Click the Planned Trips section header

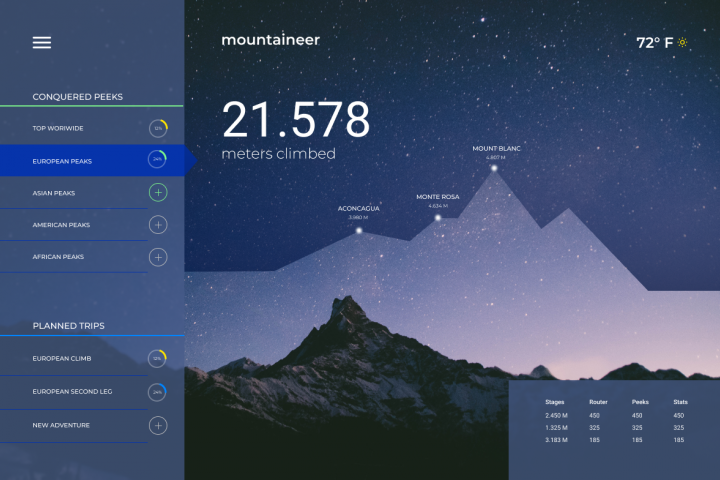point(68,326)
